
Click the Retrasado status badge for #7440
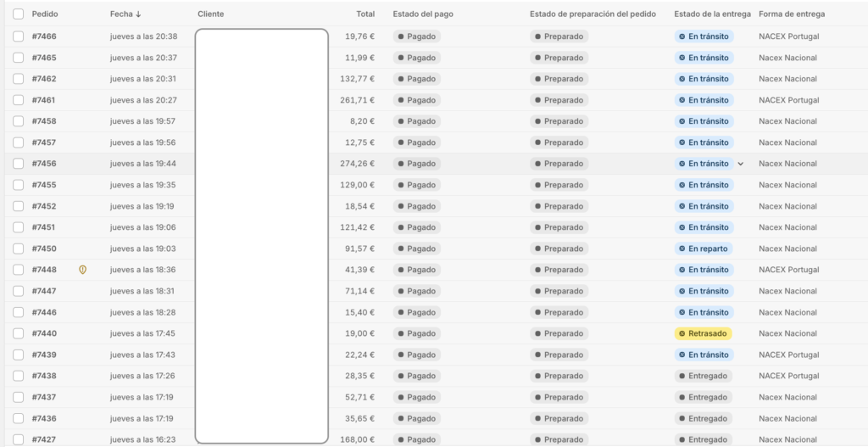tap(703, 333)
